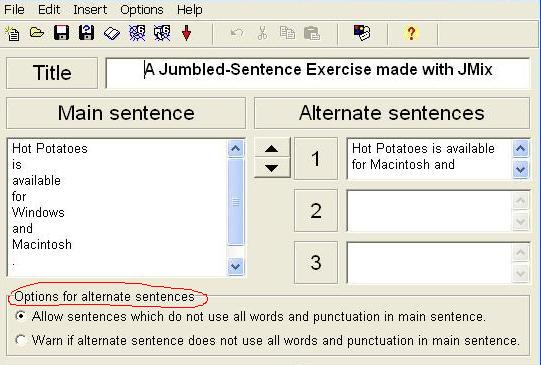Click the word 'Windows' in Main sentence
541x365 pixels.
click(38, 212)
